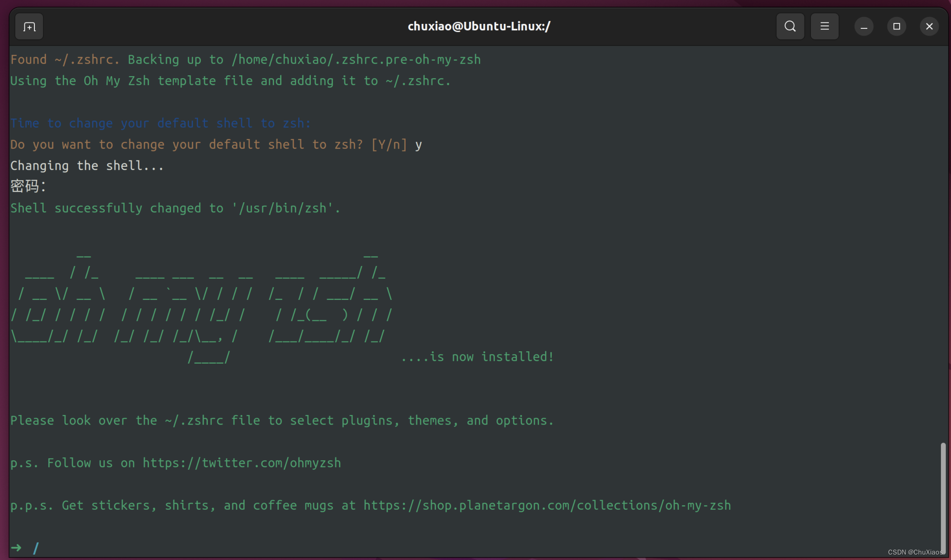The width and height of the screenshot is (951, 560).
Task: Click the terminal vertical scrollbar
Action: 943,498
